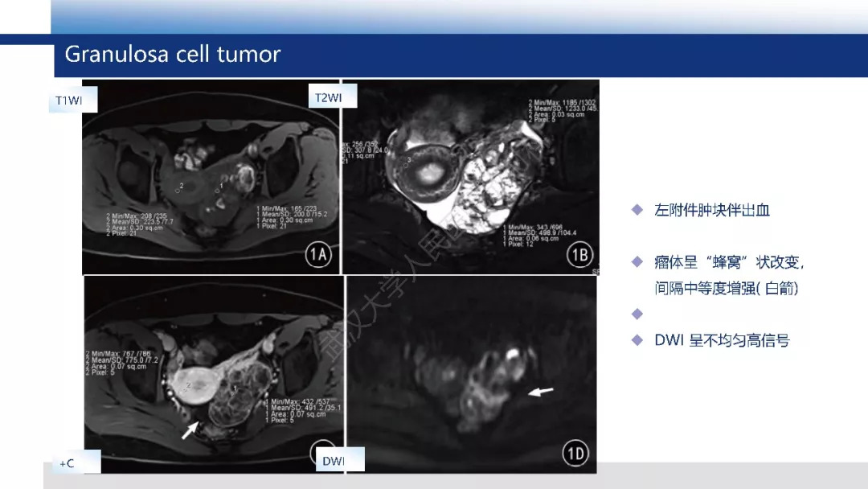Click the DWI label box
The height and width of the screenshot is (489, 868).
(340, 459)
